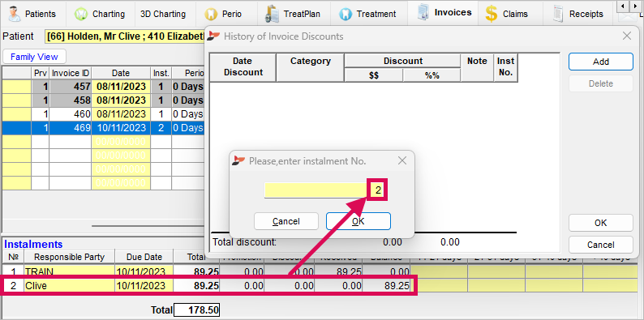Select invoice row 460

point(103,114)
